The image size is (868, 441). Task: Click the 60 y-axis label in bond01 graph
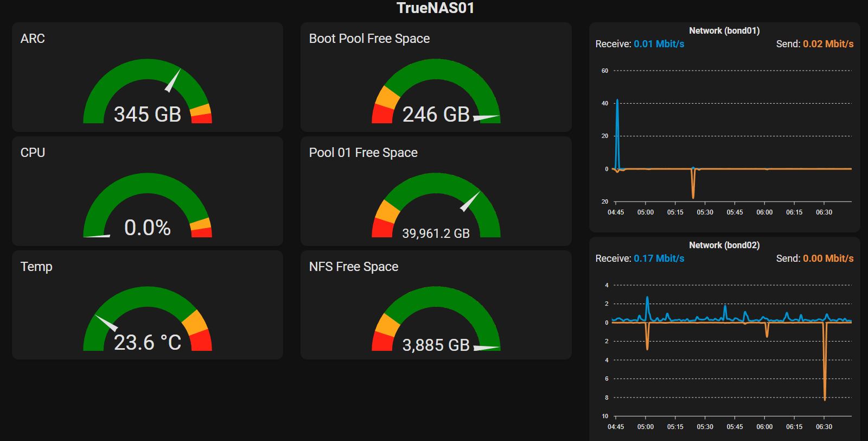coord(605,71)
